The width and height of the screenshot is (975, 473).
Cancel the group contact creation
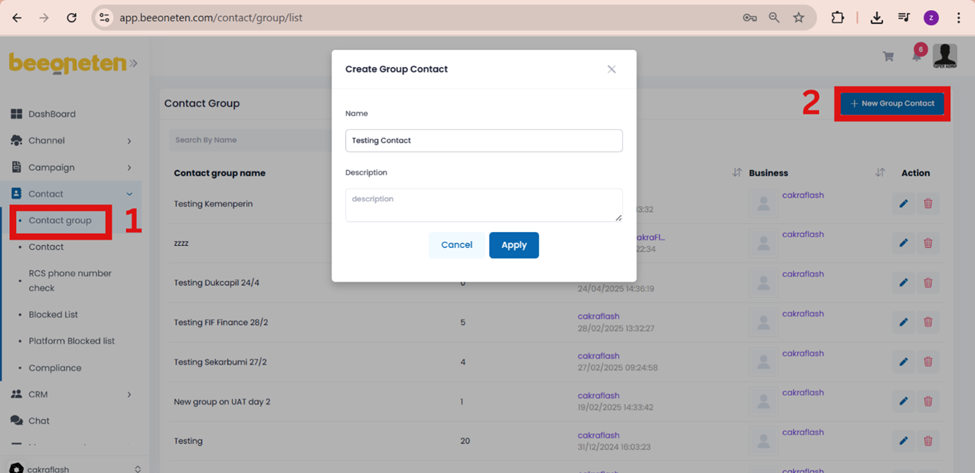456,245
